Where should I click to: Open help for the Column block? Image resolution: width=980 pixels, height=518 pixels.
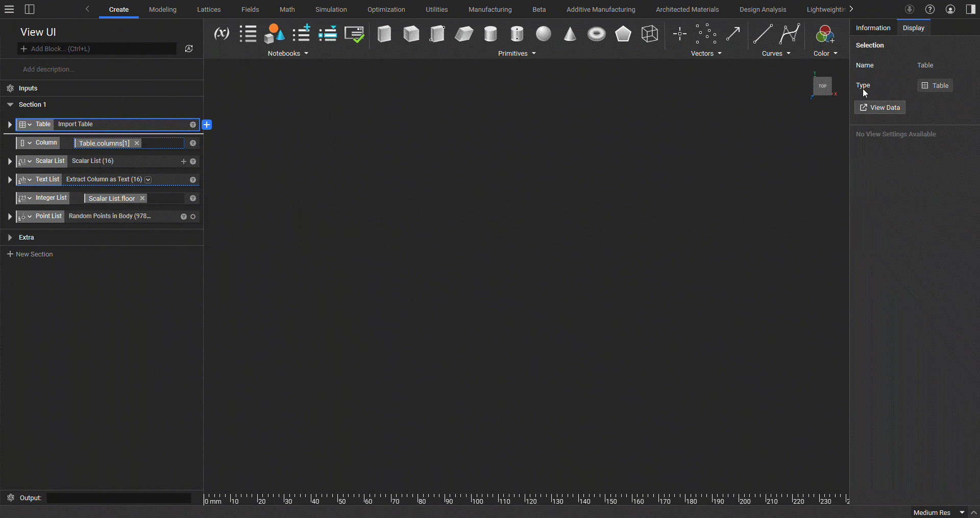193,144
